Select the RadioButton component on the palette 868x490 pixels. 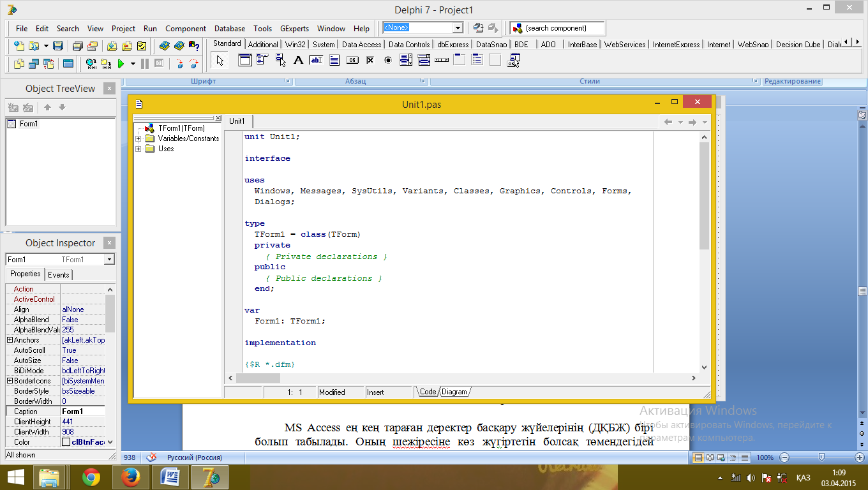pos(387,61)
